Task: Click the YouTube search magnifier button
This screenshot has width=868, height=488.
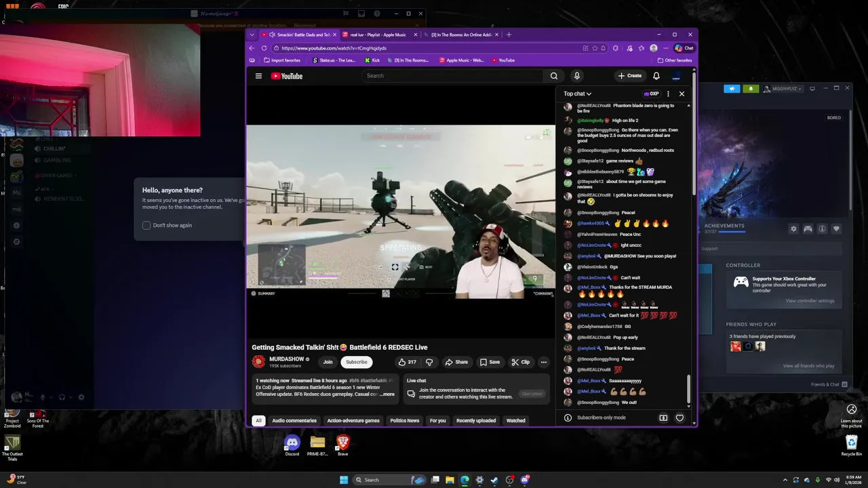Action: pyautogui.click(x=554, y=76)
